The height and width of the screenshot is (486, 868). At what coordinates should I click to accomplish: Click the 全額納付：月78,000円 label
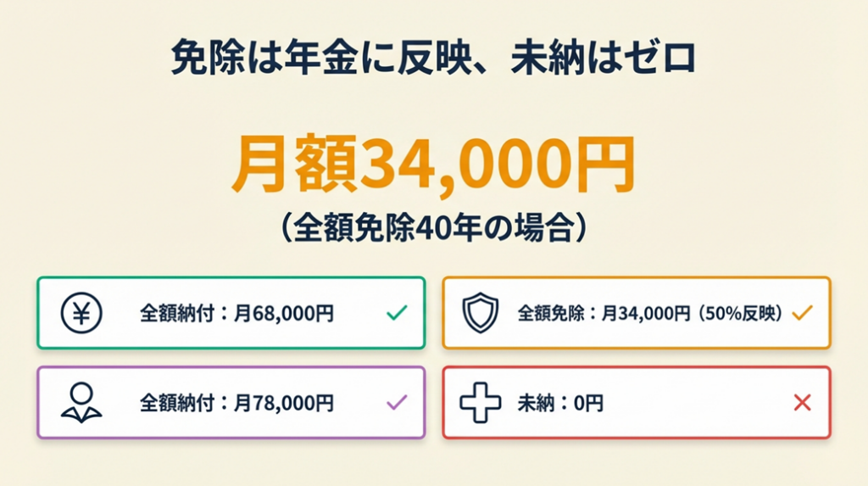236,403
